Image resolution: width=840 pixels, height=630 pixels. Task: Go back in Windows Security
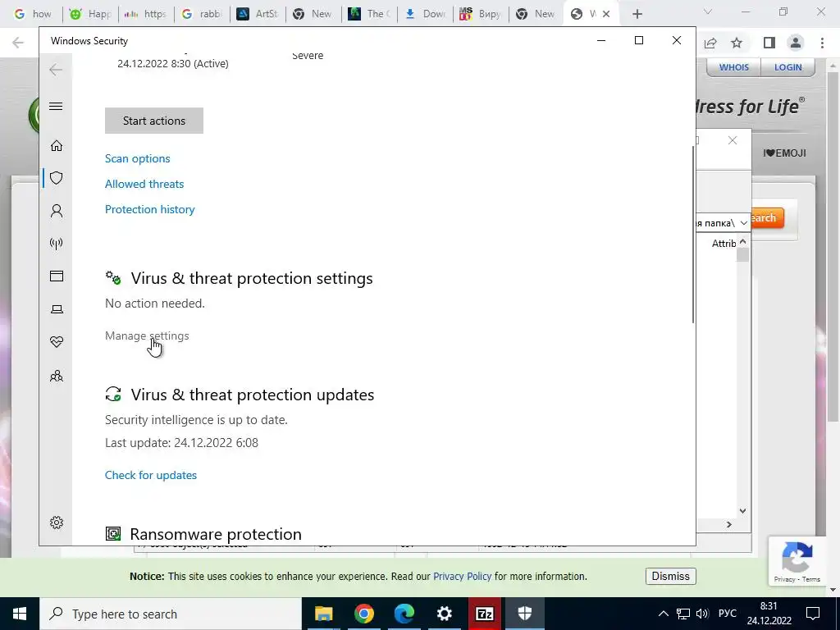56,70
